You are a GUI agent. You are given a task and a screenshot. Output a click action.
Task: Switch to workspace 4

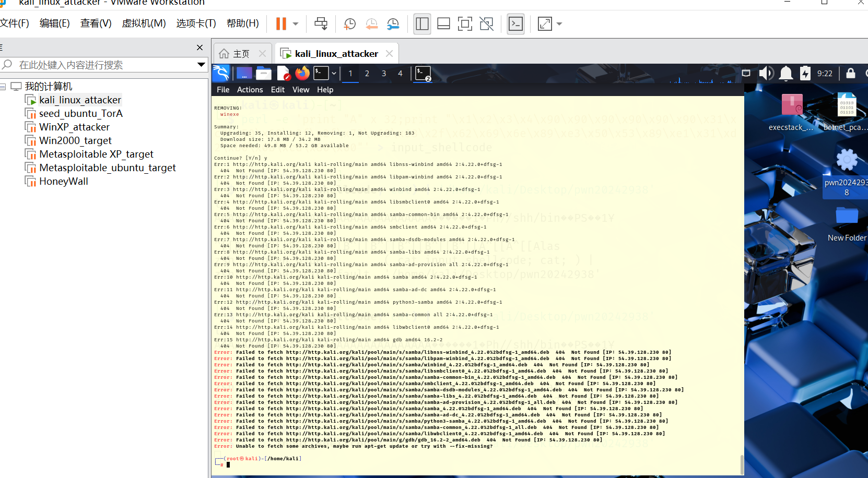[401, 74]
